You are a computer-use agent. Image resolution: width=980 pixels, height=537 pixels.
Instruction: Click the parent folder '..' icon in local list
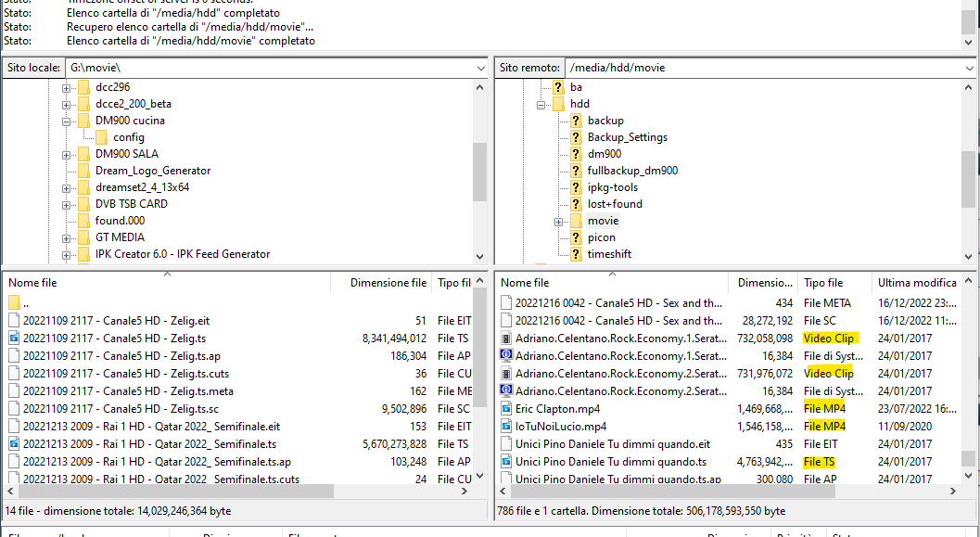pyautogui.click(x=15, y=304)
